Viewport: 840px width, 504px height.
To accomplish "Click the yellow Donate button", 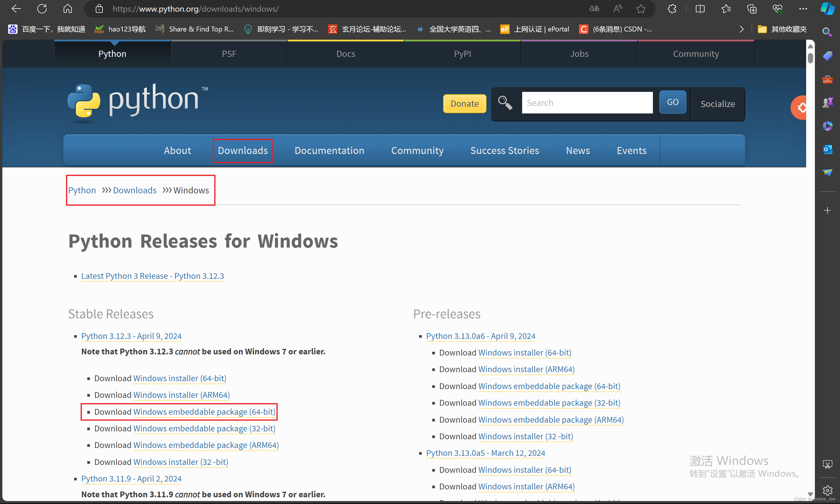I will [x=464, y=104].
